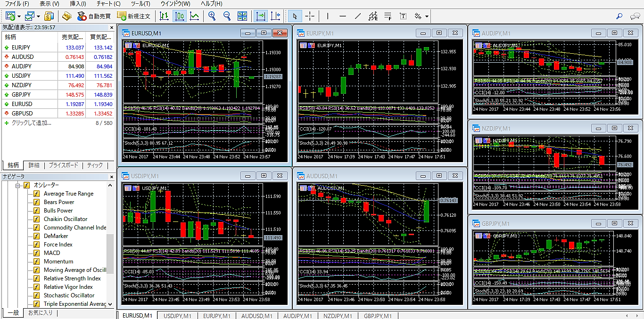Toggle the 自動売買 auto trading button
This screenshot has width=644, height=319.
click(x=94, y=16)
